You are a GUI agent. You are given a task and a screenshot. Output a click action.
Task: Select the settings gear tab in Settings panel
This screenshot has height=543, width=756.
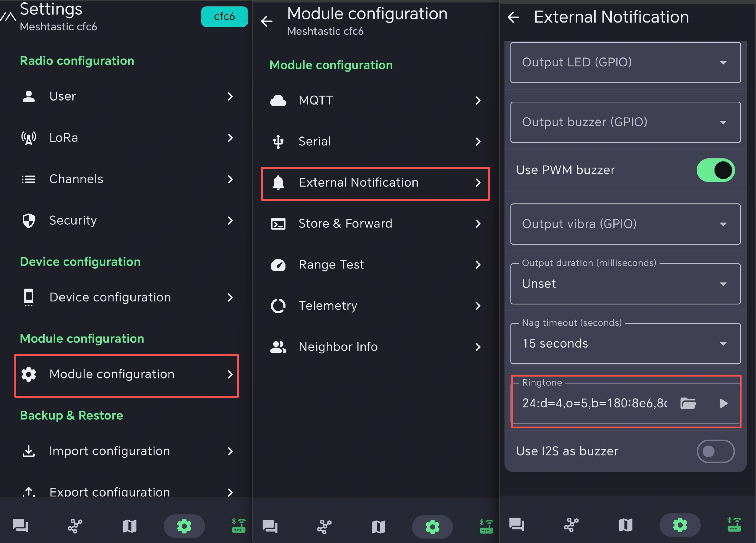[x=184, y=526]
